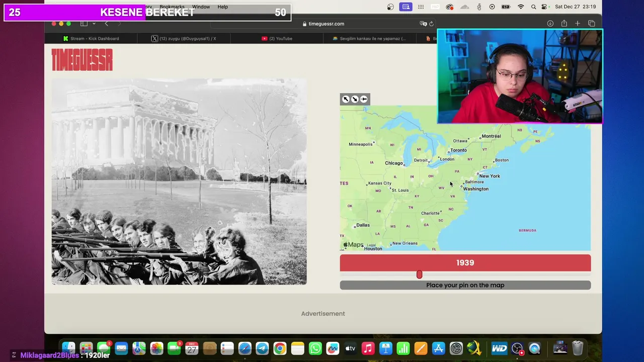Viewport: 644px width, 362px height.
Task: Click the WD icon in menu bar
Action: (435, 7)
